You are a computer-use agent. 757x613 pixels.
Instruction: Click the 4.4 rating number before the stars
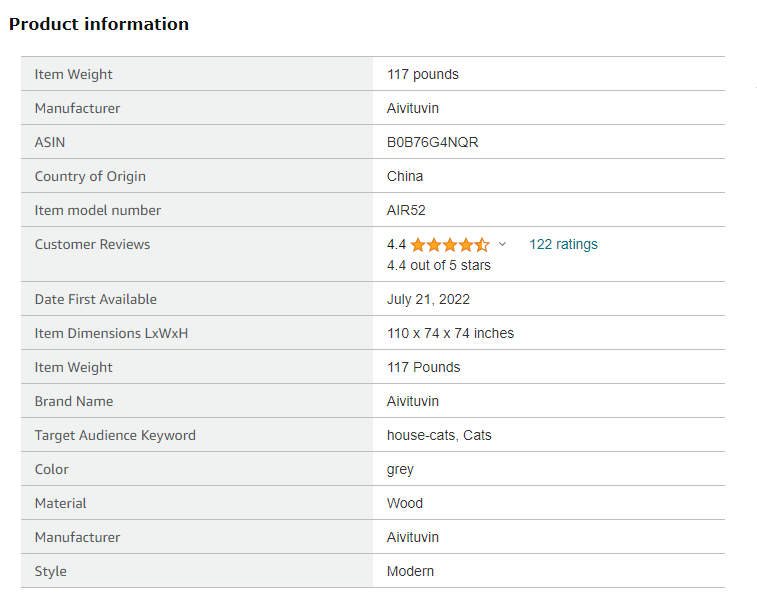point(396,244)
